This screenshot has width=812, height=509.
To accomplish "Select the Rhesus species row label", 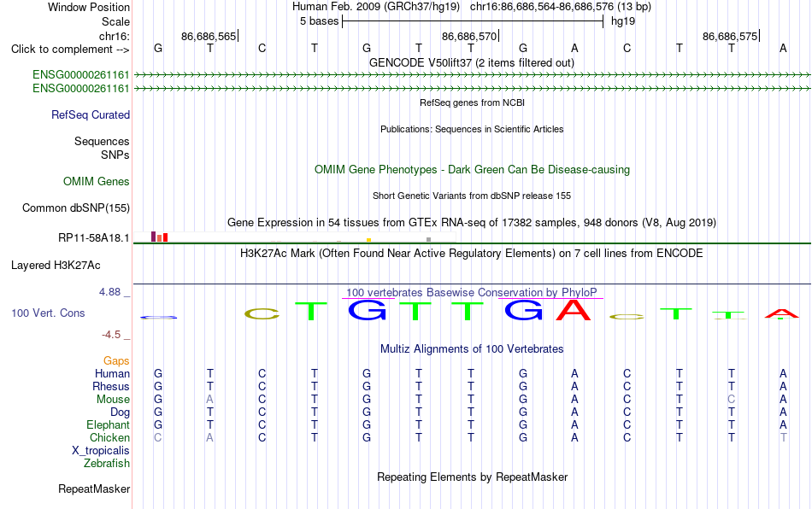I will 111,386.
